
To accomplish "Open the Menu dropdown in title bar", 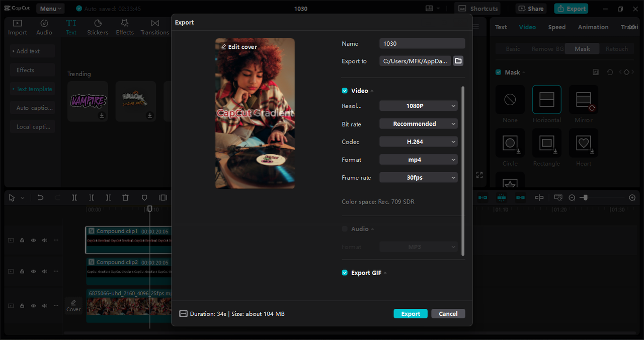I will (x=50, y=9).
